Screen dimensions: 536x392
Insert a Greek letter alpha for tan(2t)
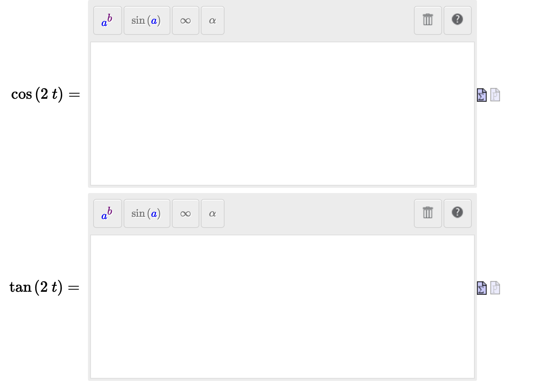coord(212,213)
